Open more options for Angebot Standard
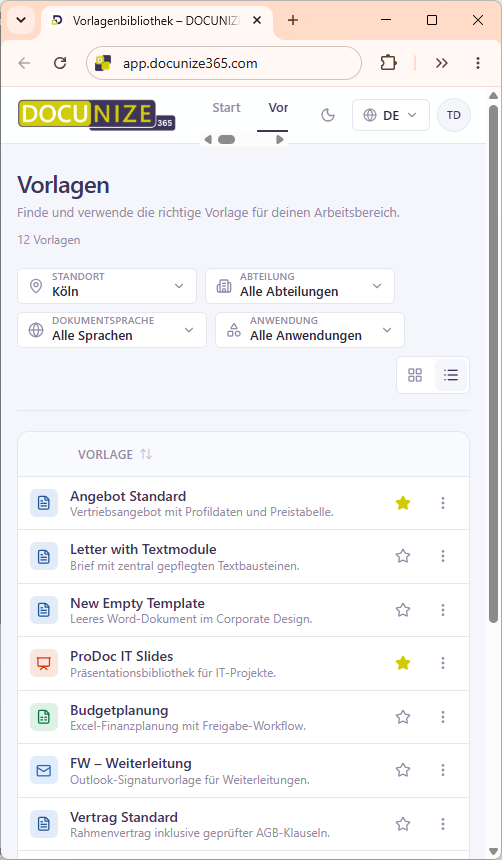 tap(443, 503)
